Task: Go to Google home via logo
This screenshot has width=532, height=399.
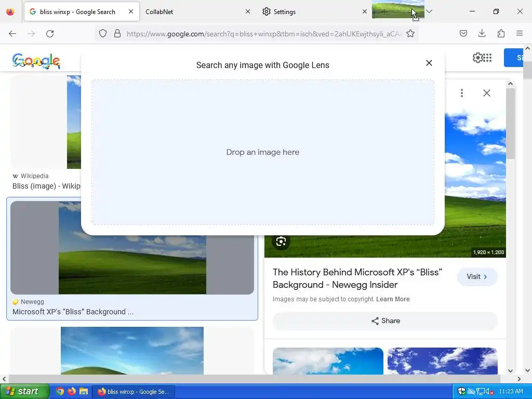Action: [x=36, y=61]
